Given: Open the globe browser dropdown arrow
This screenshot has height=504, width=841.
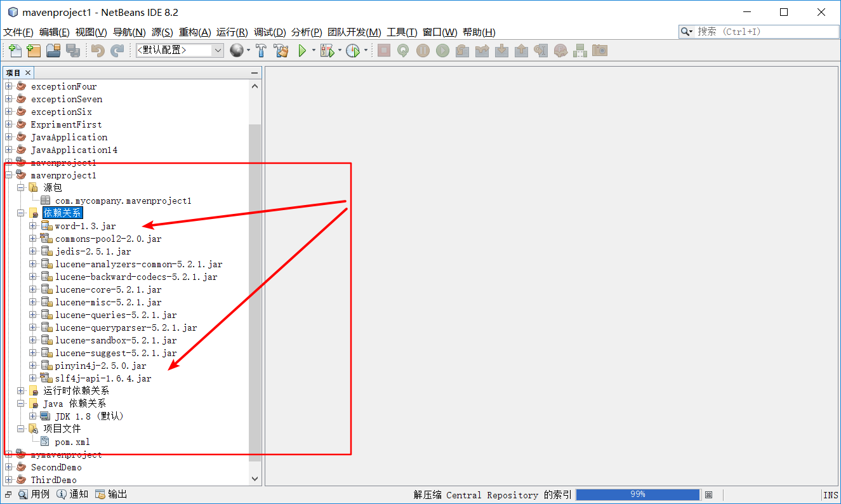Looking at the screenshot, I should coord(248,51).
